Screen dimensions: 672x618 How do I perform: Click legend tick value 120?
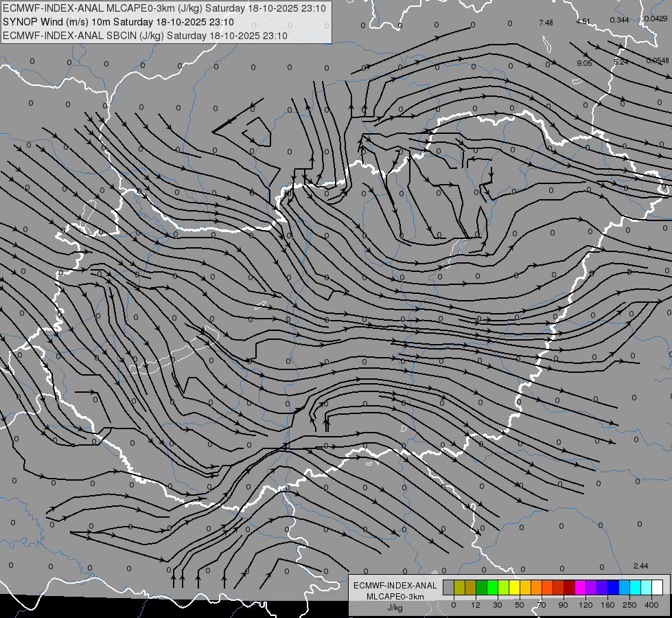click(586, 605)
